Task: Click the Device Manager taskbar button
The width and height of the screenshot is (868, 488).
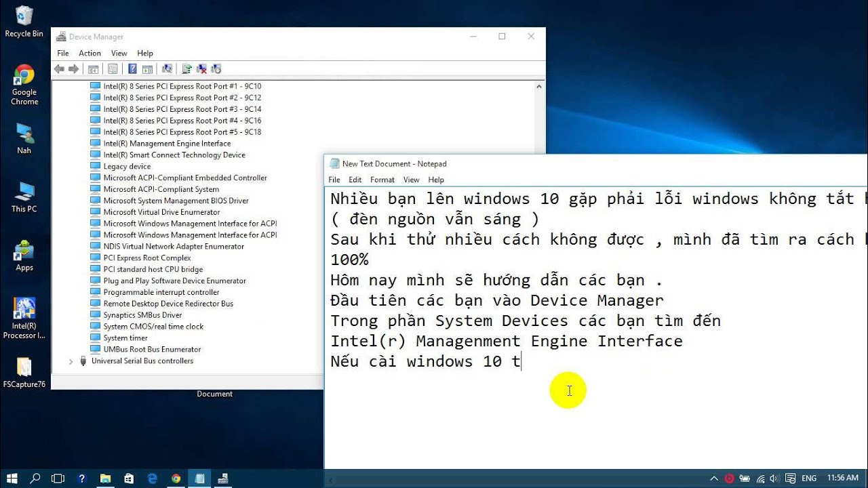Action: [223, 478]
